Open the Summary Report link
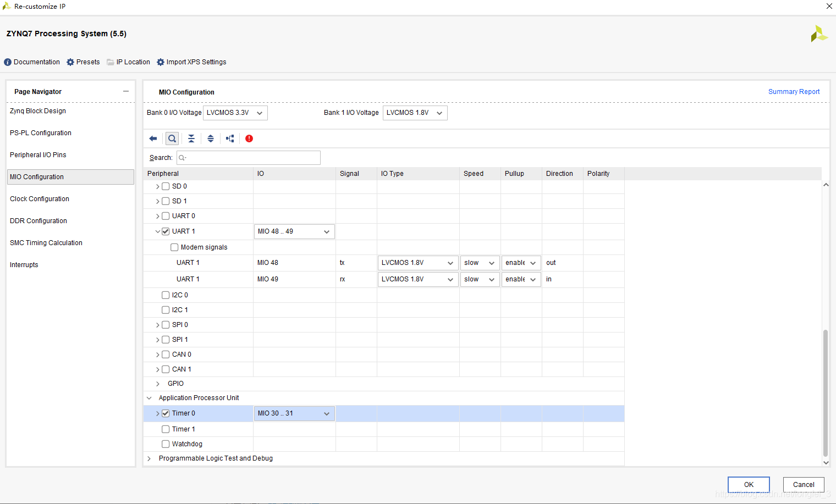The height and width of the screenshot is (504, 836). (x=794, y=92)
